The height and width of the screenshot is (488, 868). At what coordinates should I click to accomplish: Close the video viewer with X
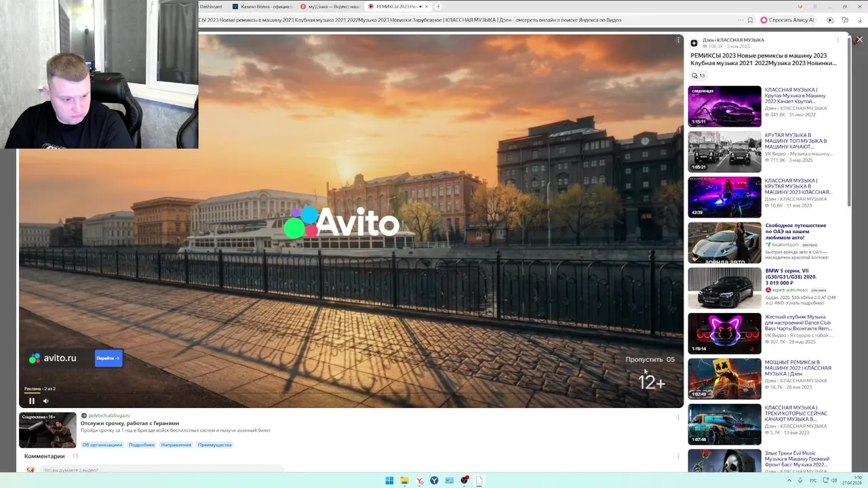click(859, 40)
